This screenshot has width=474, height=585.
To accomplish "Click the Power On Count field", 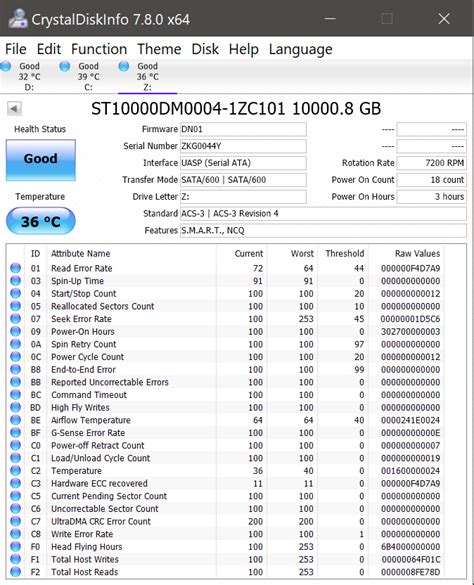I will coord(431,180).
